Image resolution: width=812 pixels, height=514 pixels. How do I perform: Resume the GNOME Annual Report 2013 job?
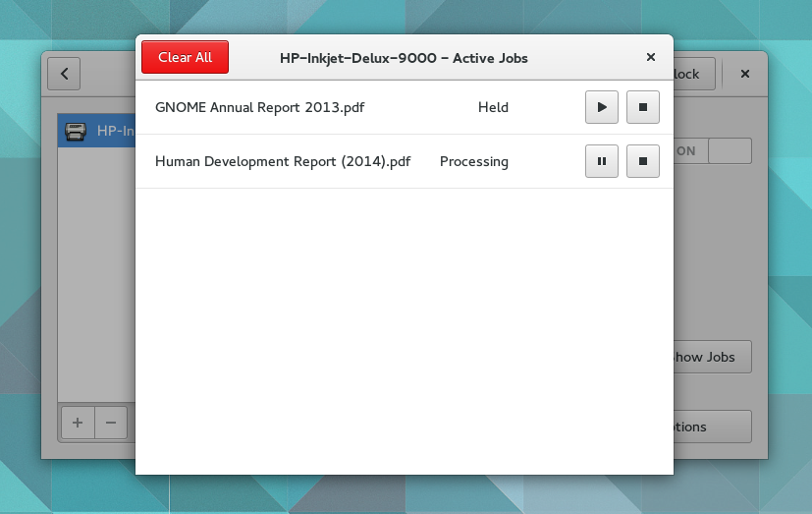pos(601,107)
